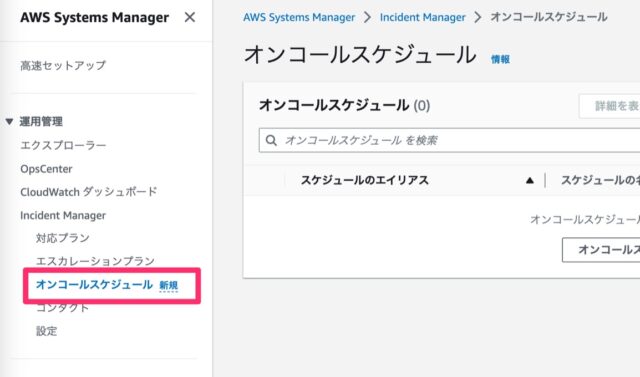Open 設定 under Incident Manager
Viewport: 640px width, 377px height.
47,331
